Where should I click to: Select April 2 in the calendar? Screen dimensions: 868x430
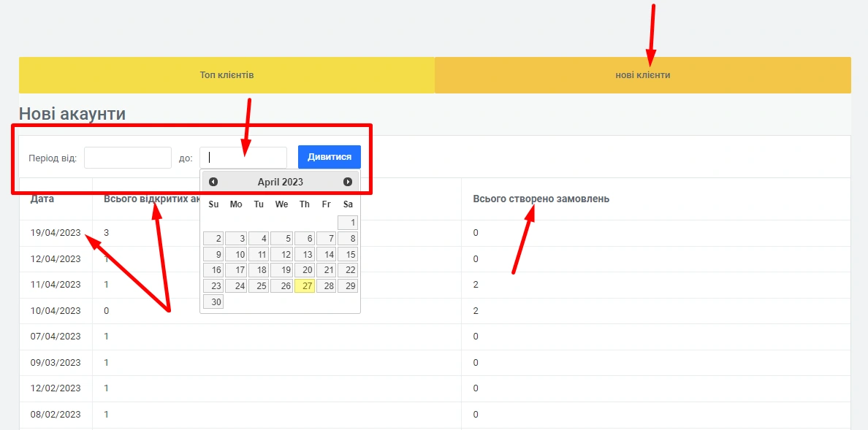pos(213,239)
